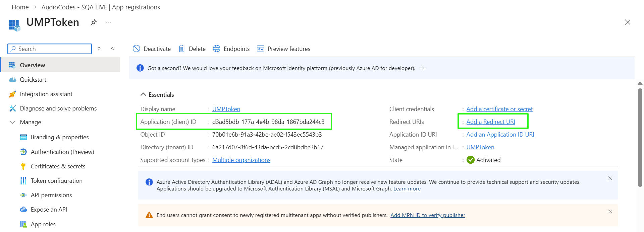
Task: Open Certificates & secrets page
Action: (58, 166)
